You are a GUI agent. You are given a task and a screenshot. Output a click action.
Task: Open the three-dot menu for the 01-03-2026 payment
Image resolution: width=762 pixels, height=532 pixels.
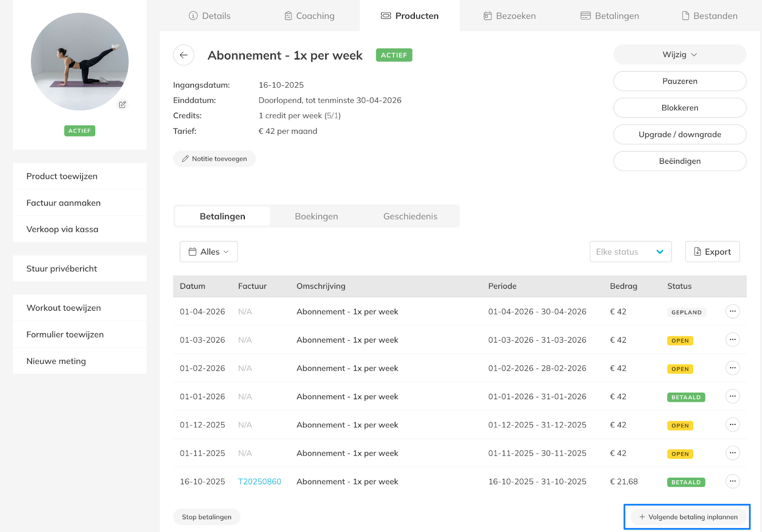click(732, 340)
